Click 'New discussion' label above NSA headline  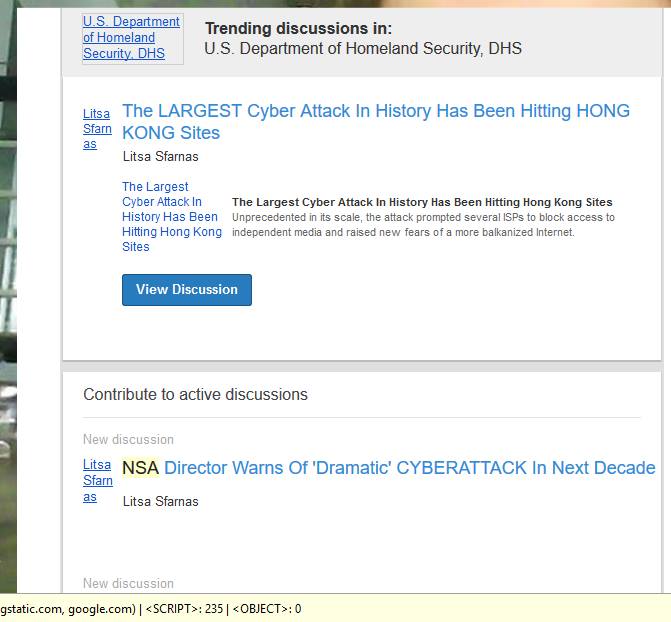click(128, 439)
